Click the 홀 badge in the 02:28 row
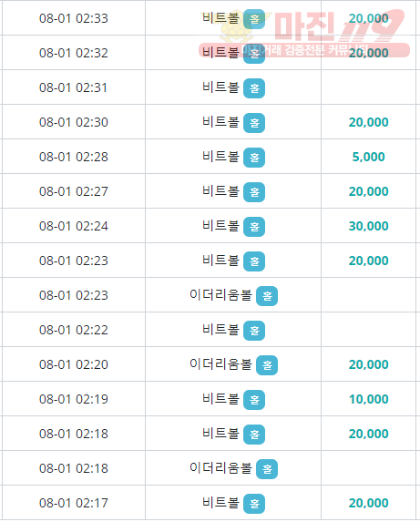The width and height of the screenshot is (420, 522). click(254, 158)
